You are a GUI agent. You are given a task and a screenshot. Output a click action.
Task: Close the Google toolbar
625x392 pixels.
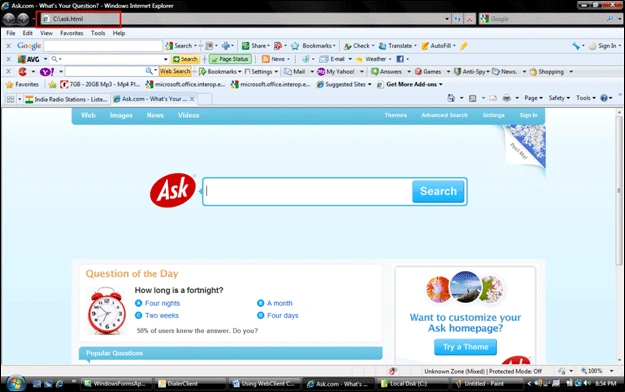click(x=8, y=46)
